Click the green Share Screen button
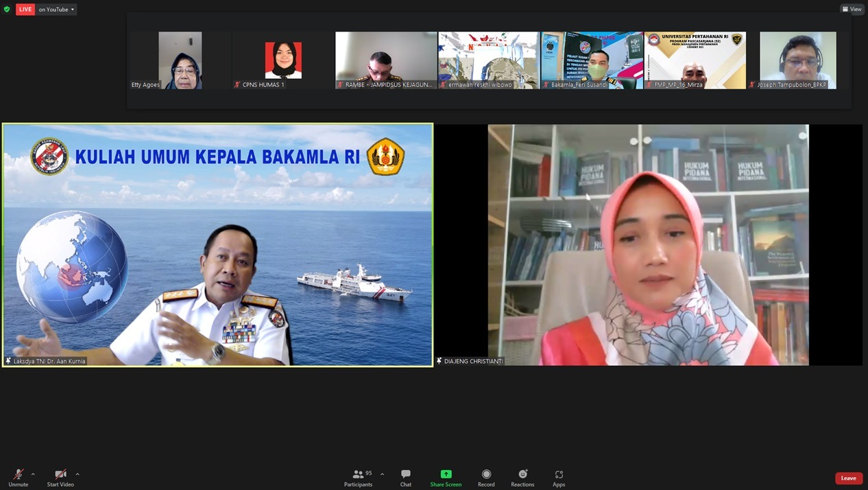Viewport: 868px width, 490px height. point(446,478)
